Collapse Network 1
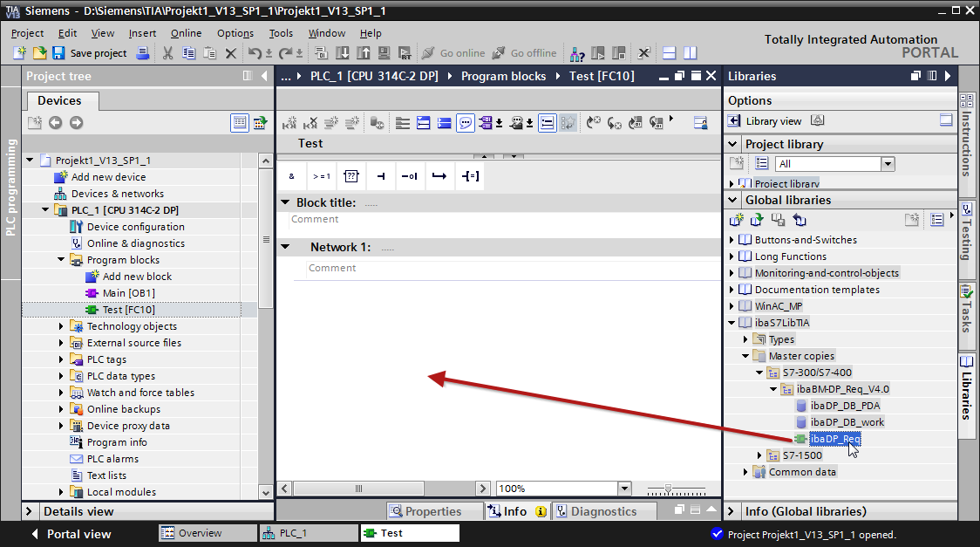Image resolution: width=980 pixels, height=547 pixels. click(x=285, y=247)
